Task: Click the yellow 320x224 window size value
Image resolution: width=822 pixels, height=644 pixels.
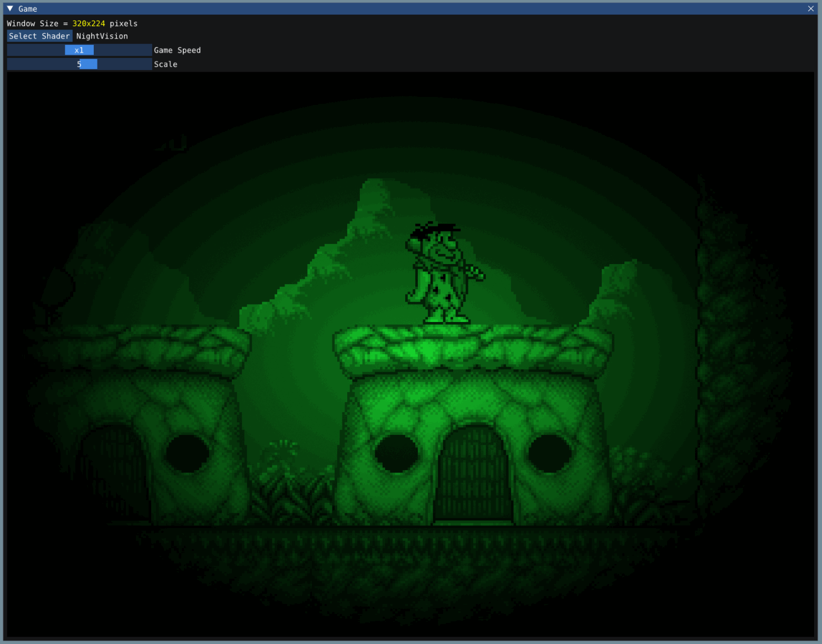Action: [x=88, y=23]
